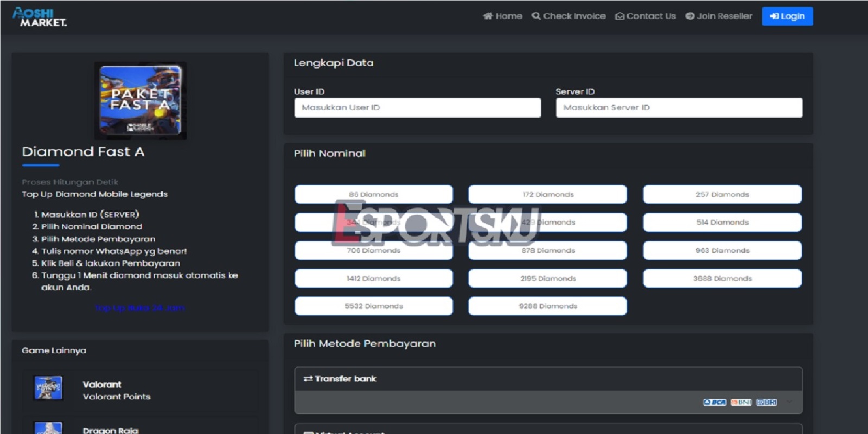Select the 86 Diamonds option
The image size is (868, 434).
[x=374, y=194]
